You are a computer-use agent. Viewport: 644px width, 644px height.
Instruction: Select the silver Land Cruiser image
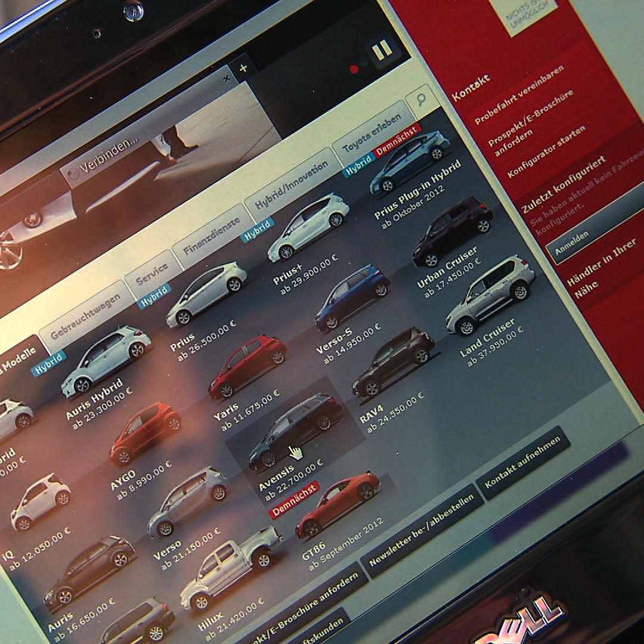point(490,294)
